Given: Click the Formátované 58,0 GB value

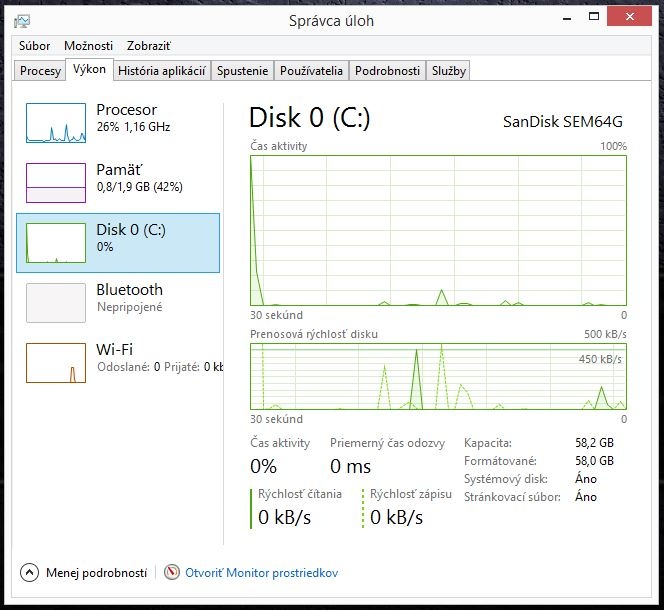Looking at the screenshot, I should [x=595, y=461].
